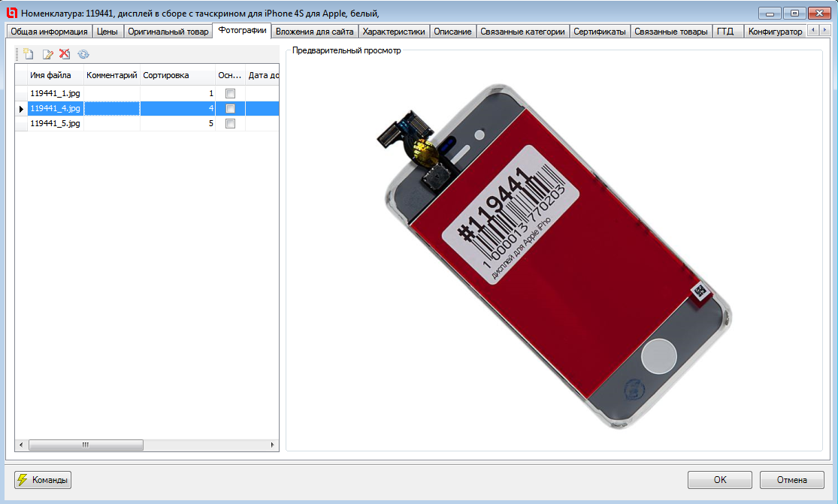Click sort value 1 cell

point(177,93)
